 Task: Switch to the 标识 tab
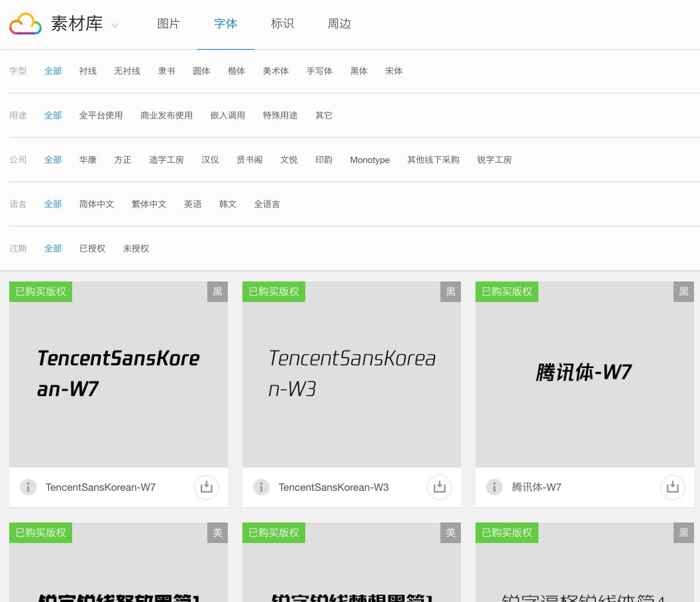282,24
